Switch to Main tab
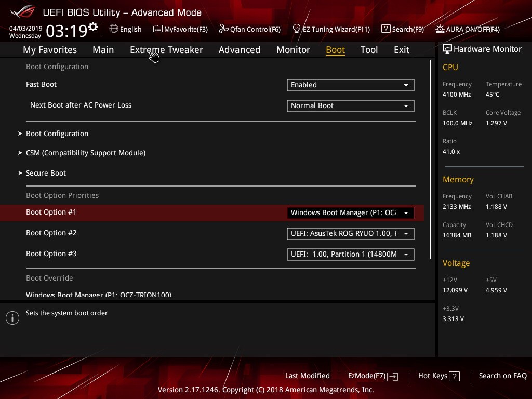 [x=103, y=50]
